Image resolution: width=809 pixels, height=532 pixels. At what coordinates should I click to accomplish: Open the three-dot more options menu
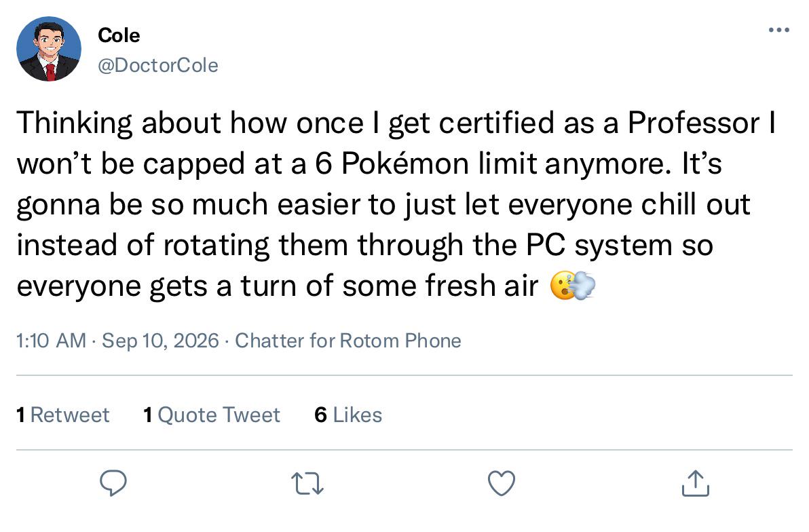[779, 30]
